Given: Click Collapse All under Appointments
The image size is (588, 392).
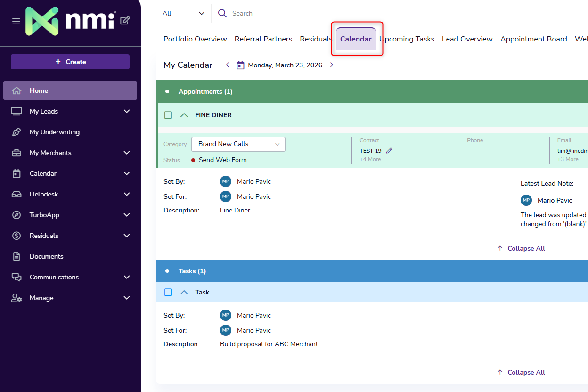Looking at the screenshot, I should coord(521,248).
